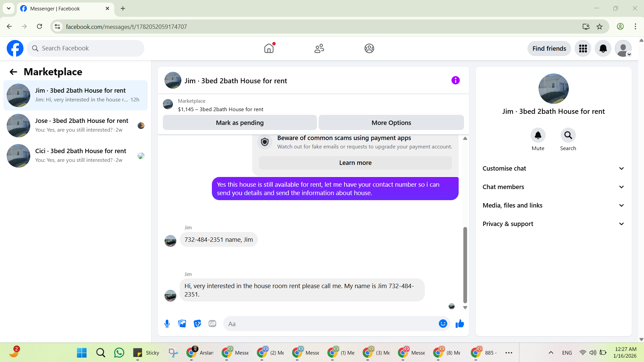Open the GIF picker icon
This screenshot has height=362, width=644.
[x=212, y=324]
